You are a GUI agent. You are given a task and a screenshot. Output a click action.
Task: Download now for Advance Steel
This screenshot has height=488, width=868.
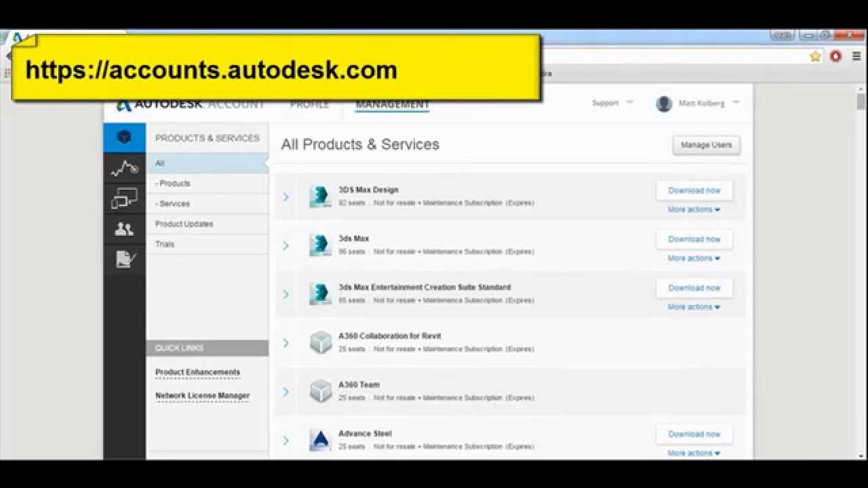pyautogui.click(x=694, y=434)
